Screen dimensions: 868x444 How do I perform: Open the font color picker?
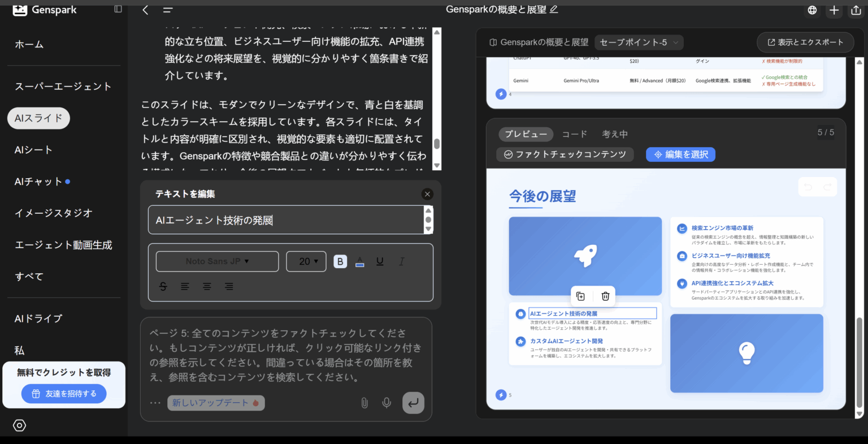coord(360,261)
